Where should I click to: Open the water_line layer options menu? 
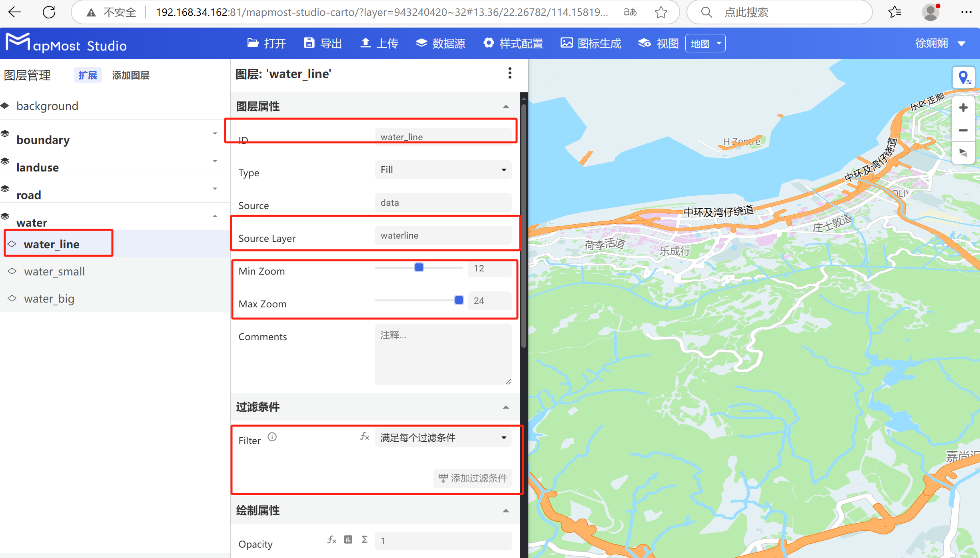click(x=510, y=73)
